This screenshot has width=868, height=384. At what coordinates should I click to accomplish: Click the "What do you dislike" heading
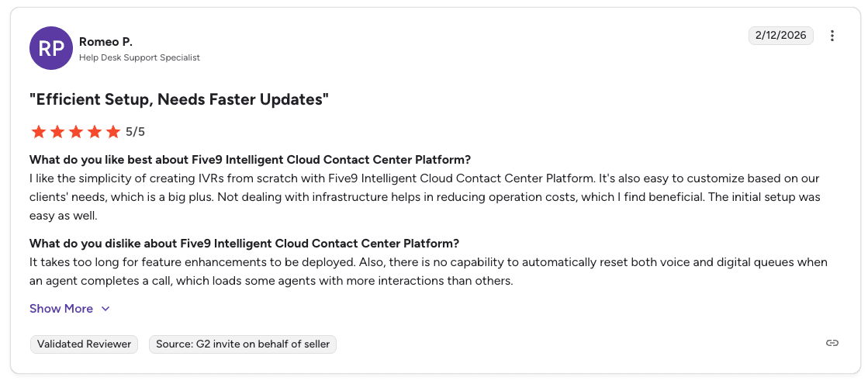tap(244, 244)
